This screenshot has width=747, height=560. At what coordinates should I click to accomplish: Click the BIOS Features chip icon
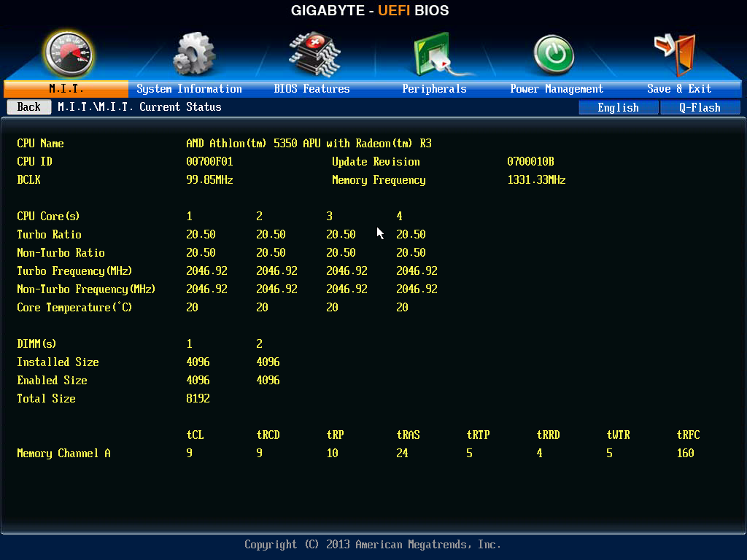(314, 54)
